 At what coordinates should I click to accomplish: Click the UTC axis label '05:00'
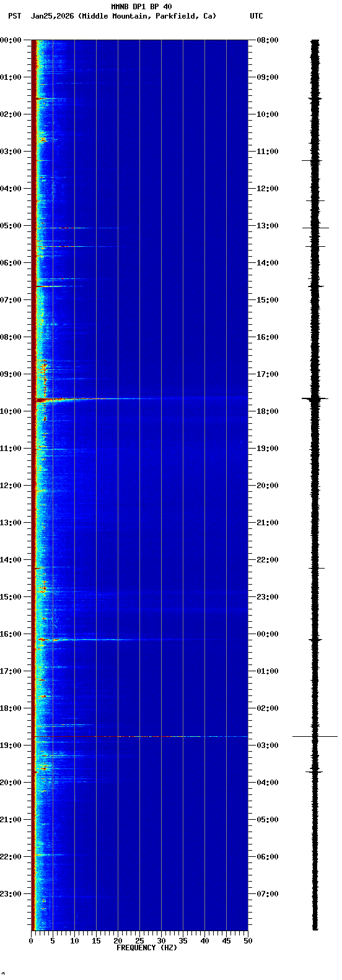point(268,820)
